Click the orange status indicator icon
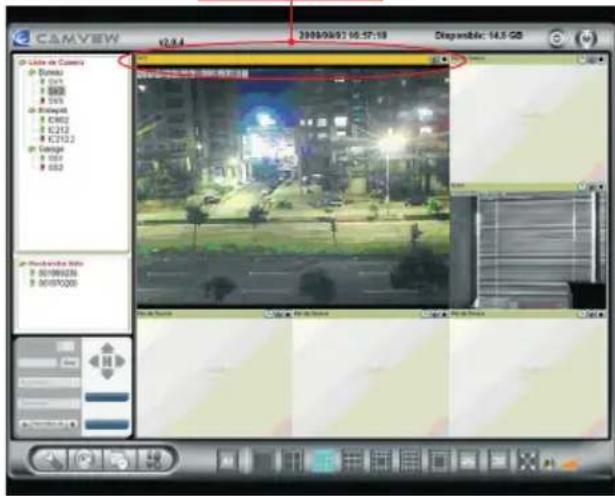The width and height of the screenshot is (615, 496). (571, 465)
